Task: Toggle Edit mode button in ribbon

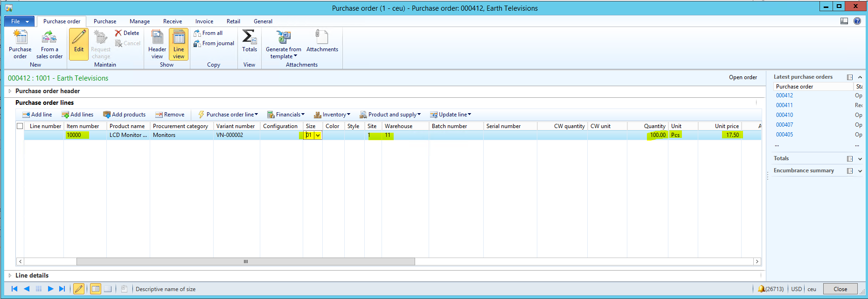Action: click(79, 44)
